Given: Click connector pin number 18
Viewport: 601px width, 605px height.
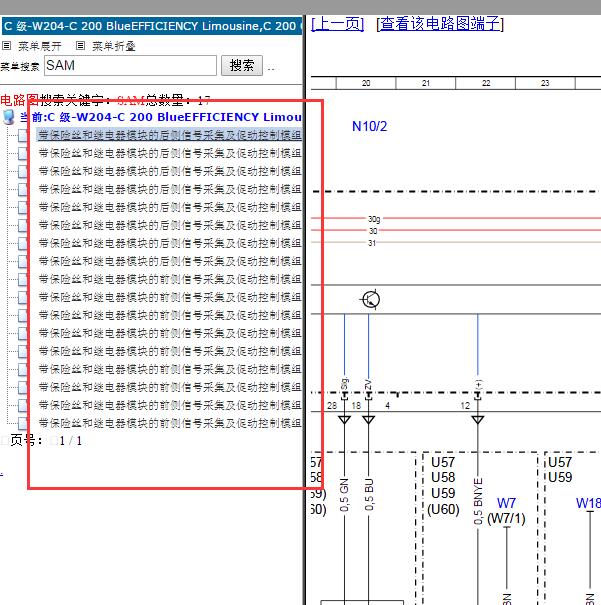Looking at the screenshot, I should click(356, 406).
